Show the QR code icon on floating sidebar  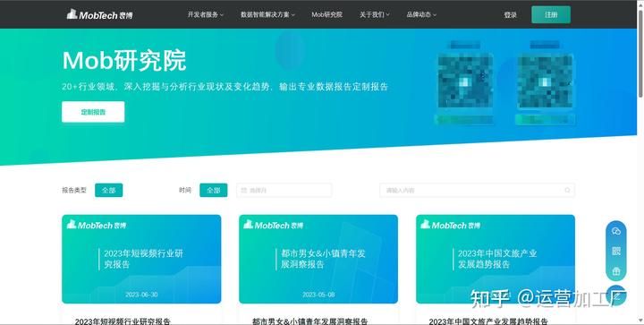coord(616,251)
